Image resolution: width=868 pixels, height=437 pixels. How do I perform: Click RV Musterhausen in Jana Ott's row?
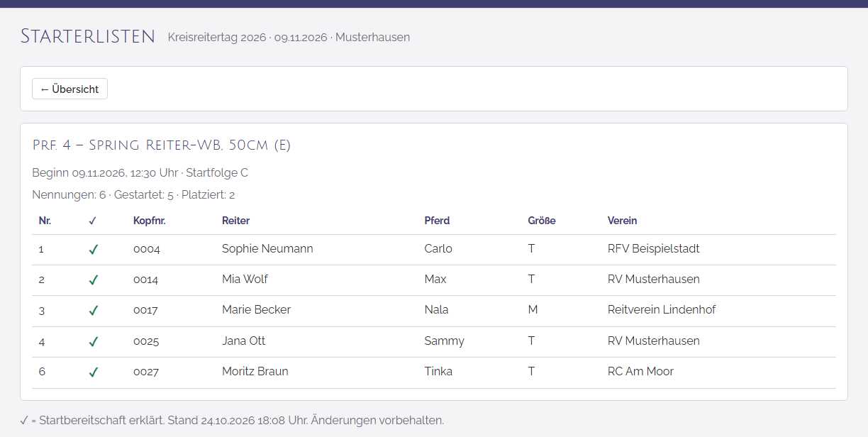654,341
